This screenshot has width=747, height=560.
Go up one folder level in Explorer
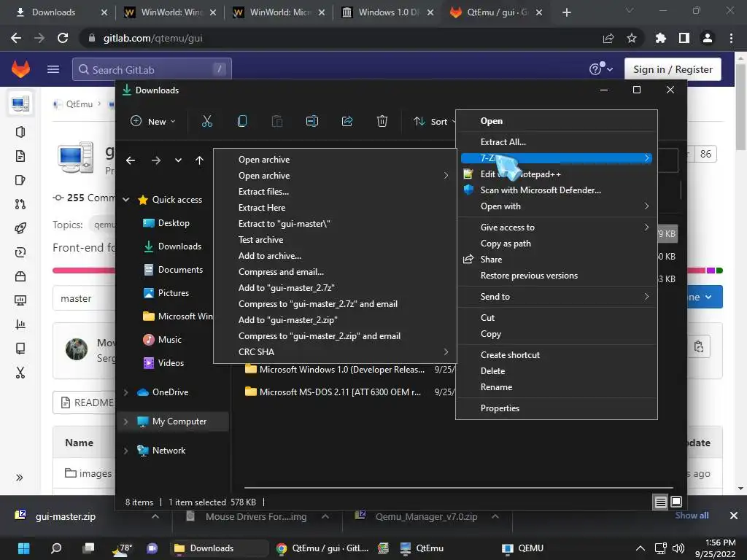pyautogui.click(x=200, y=160)
